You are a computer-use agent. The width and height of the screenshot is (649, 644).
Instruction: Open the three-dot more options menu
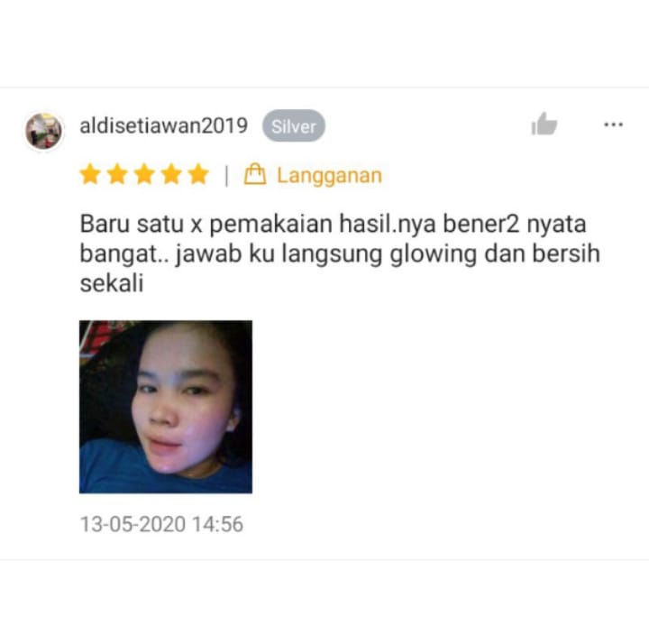(x=614, y=124)
